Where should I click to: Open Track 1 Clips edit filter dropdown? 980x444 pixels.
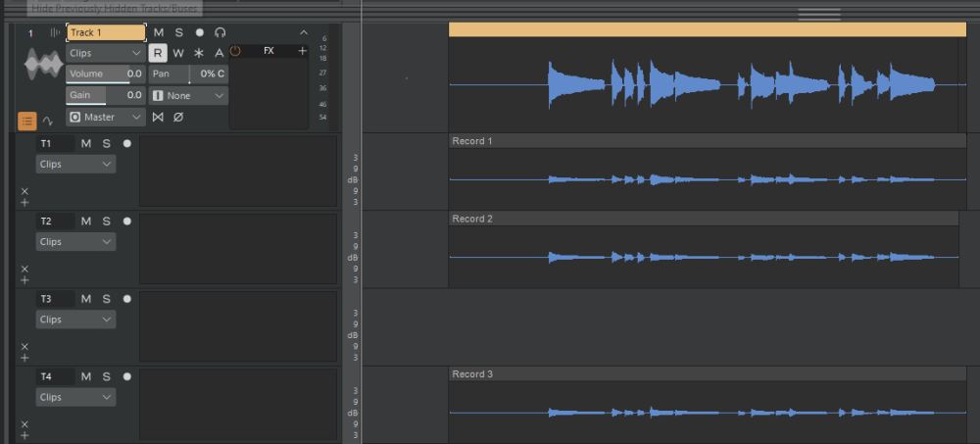click(106, 53)
